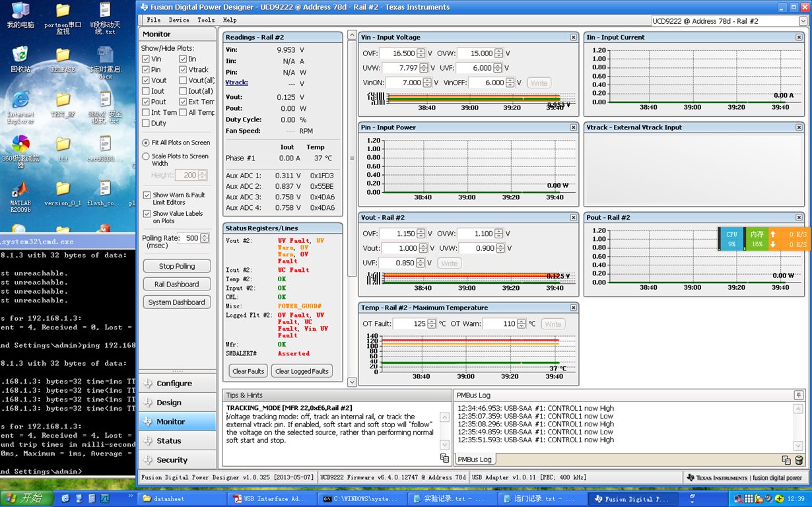Close the Iin - Input Current plot
The image size is (812, 507).
799,37
